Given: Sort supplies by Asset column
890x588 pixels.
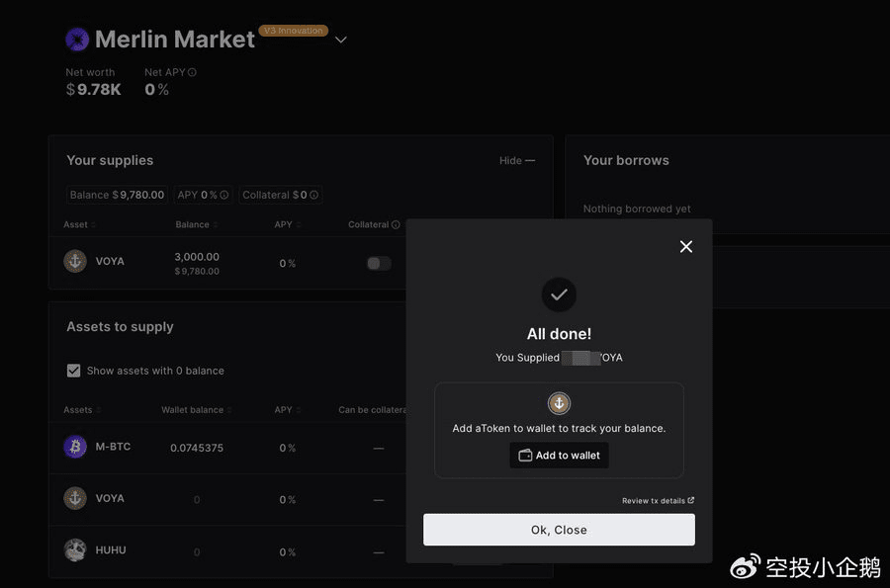Looking at the screenshot, I should click(x=79, y=224).
